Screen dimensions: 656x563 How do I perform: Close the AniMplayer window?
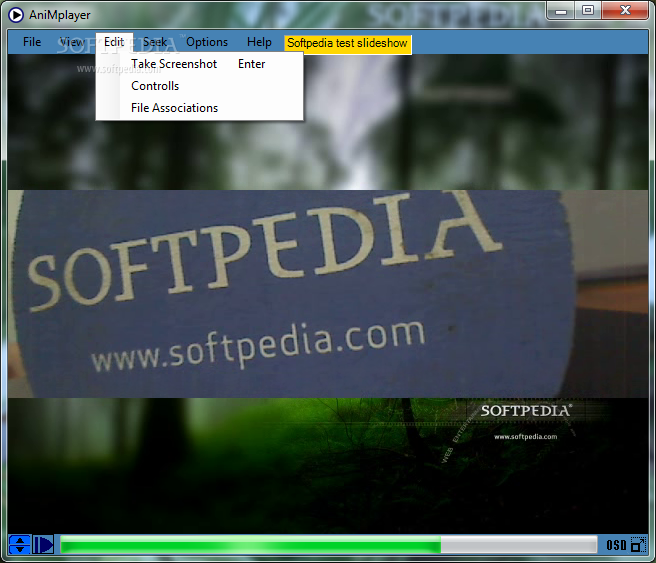pyautogui.click(x=625, y=10)
